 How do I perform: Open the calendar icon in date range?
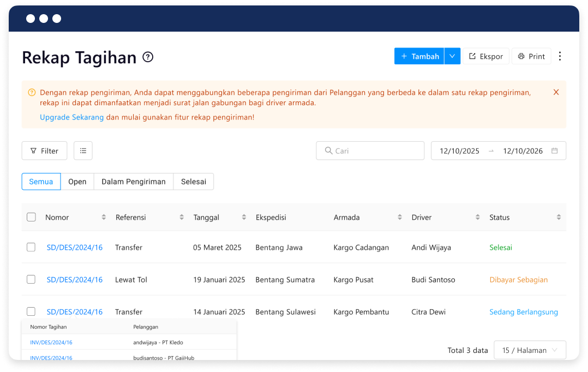(x=555, y=151)
